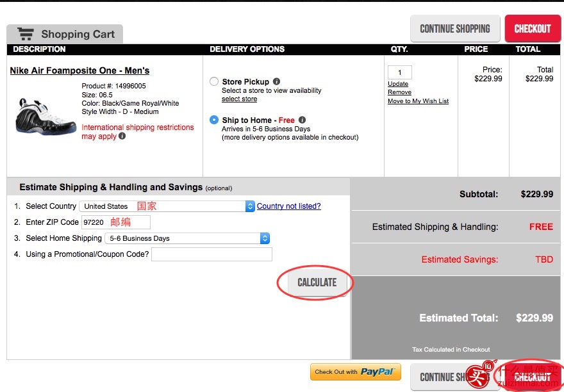Click 'Size: 06.5' text

point(97,95)
